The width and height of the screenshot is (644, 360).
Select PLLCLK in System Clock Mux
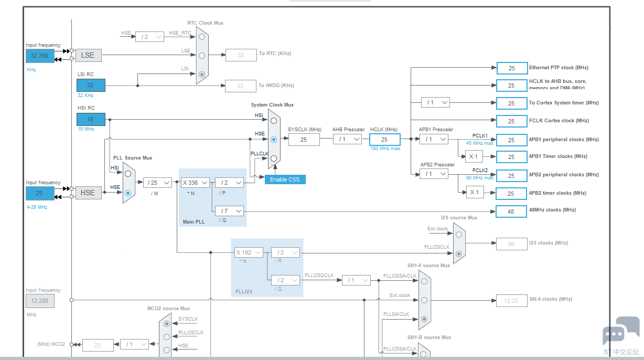274,158
